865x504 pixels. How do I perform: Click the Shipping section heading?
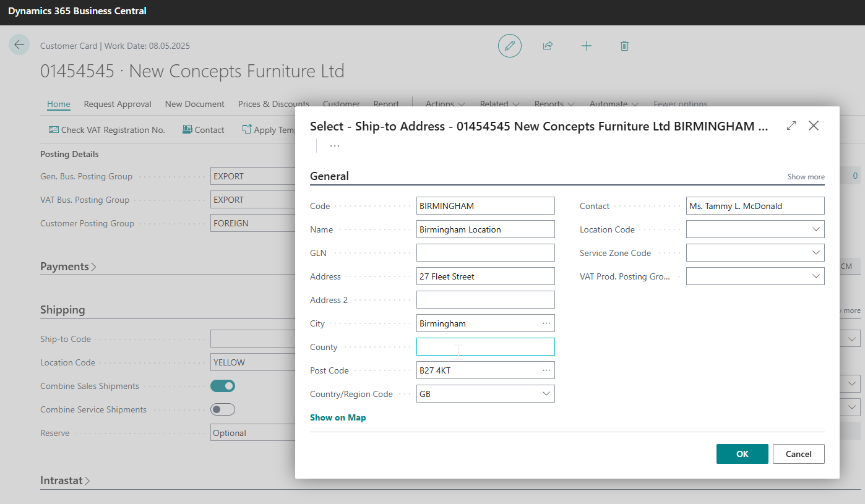tap(62, 310)
